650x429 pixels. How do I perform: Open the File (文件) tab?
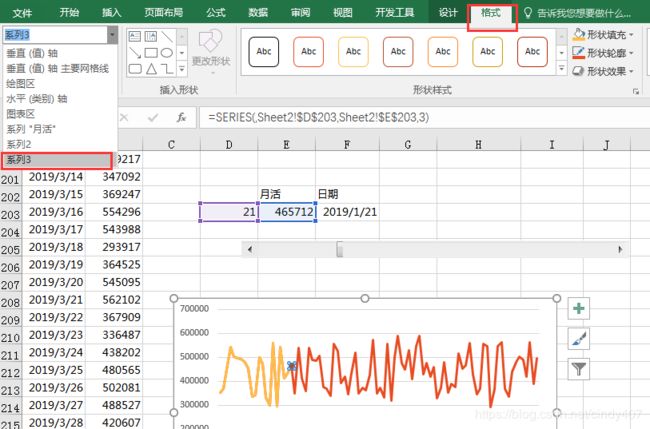tap(22, 13)
